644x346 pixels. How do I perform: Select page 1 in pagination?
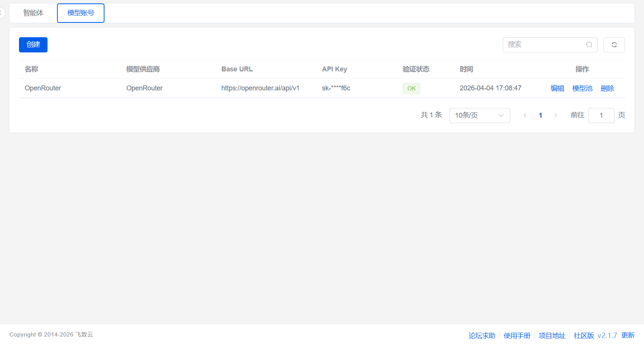(540, 115)
